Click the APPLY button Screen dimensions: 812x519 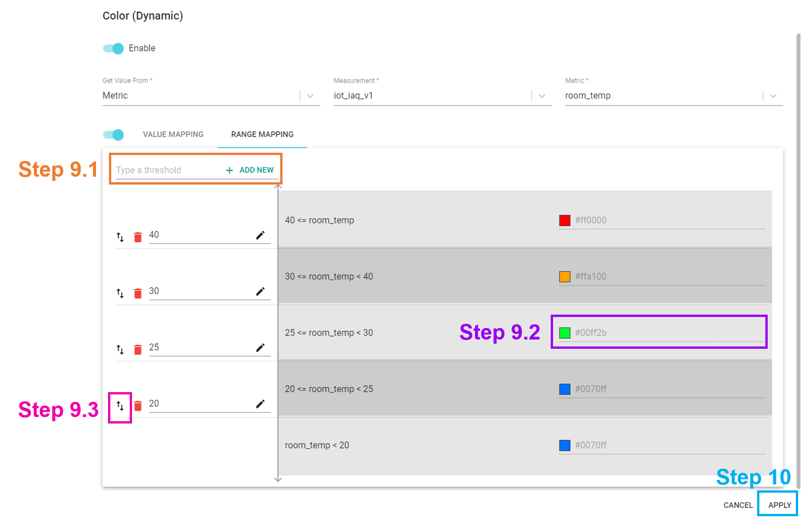point(779,505)
